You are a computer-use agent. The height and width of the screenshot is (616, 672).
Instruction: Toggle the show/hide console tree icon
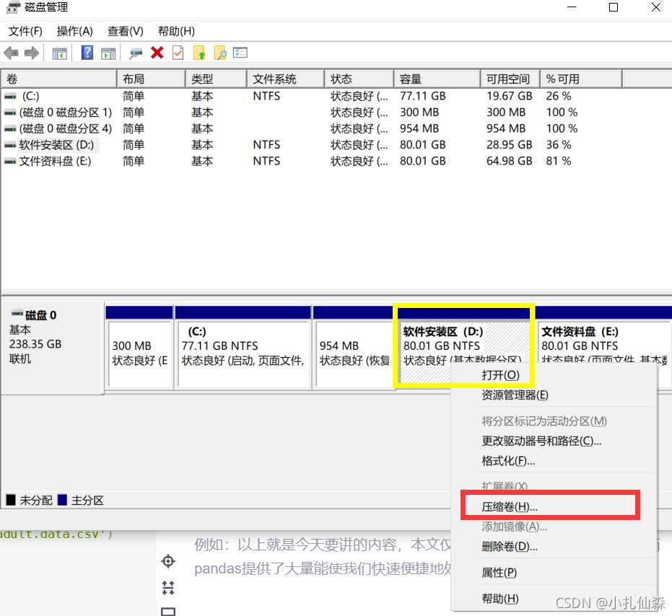[x=60, y=53]
